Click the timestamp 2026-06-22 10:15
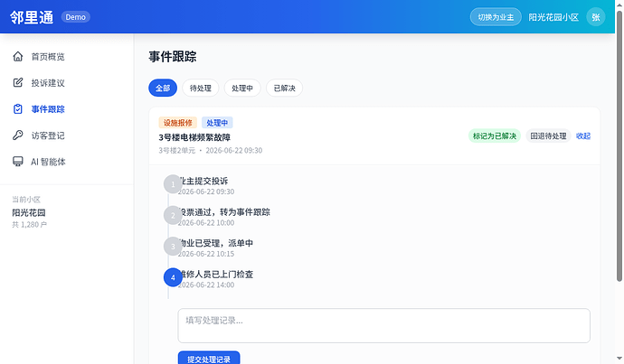Screen dimensions: 624x364 point(206,254)
